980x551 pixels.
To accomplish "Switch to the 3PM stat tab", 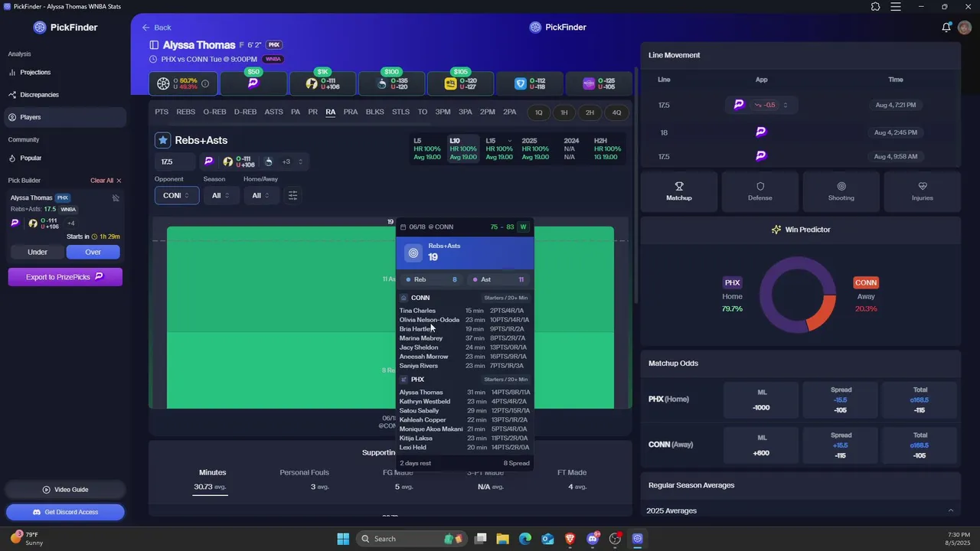I will (x=443, y=112).
